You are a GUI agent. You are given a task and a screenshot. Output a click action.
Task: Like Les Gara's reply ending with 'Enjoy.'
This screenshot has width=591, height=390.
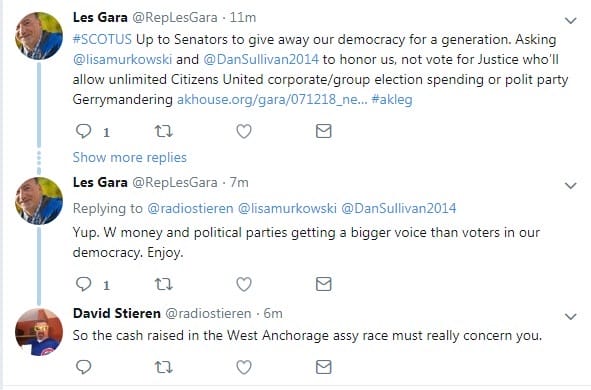(x=244, y=284)
